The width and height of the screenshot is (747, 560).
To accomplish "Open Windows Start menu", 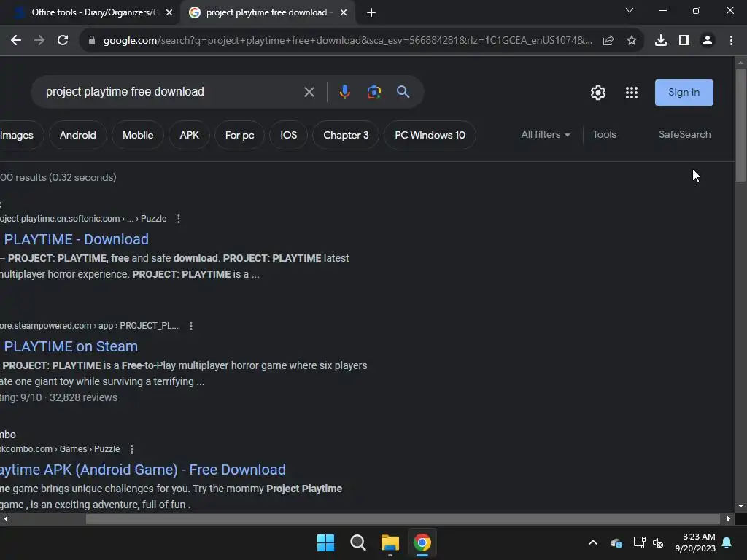I will pyautogui.click(x=326, y=542).
